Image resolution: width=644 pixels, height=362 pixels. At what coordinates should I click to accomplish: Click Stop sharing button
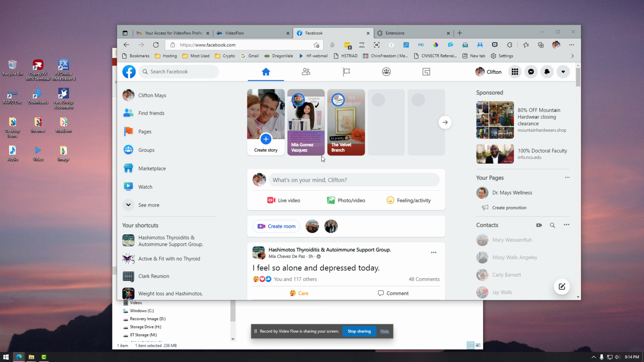pyautogui.click(x=359, y=331)
